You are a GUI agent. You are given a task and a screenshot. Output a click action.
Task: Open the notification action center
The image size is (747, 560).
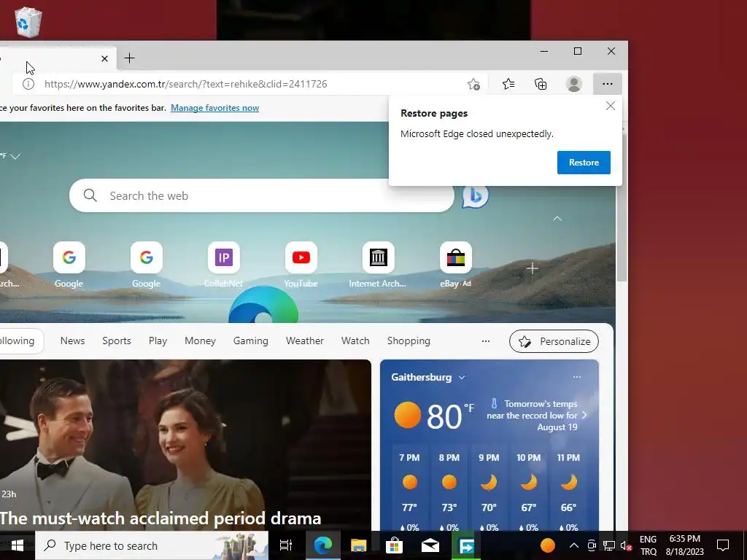pos(723,545)
